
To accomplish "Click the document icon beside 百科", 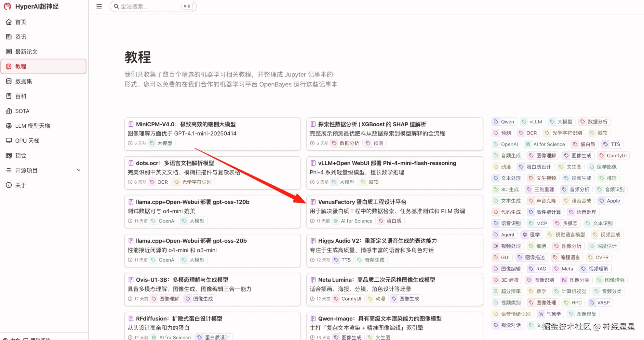I will [x=9, y=96].
